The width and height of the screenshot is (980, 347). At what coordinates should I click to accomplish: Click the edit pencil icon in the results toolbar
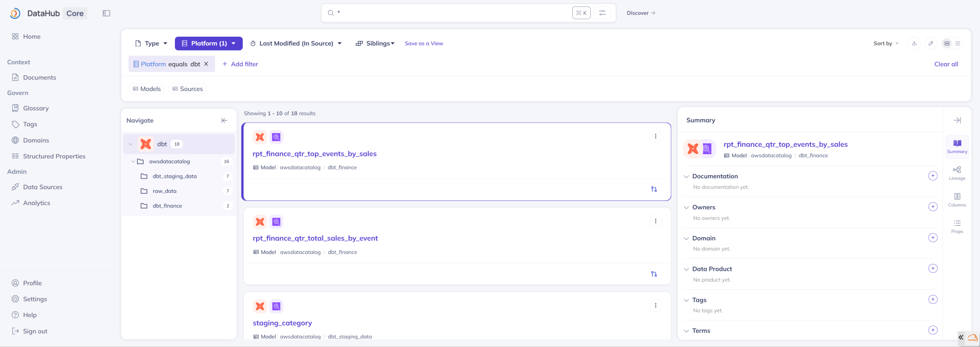click(931, 44)
